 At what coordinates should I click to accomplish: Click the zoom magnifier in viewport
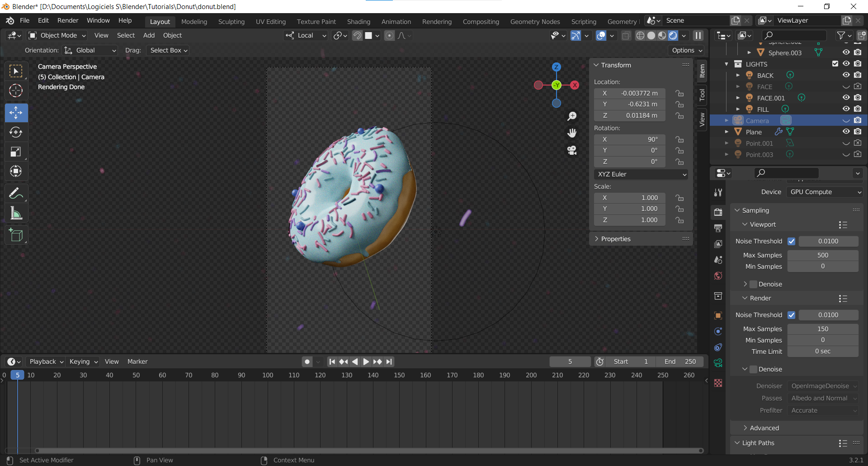(x=572, y=116)
